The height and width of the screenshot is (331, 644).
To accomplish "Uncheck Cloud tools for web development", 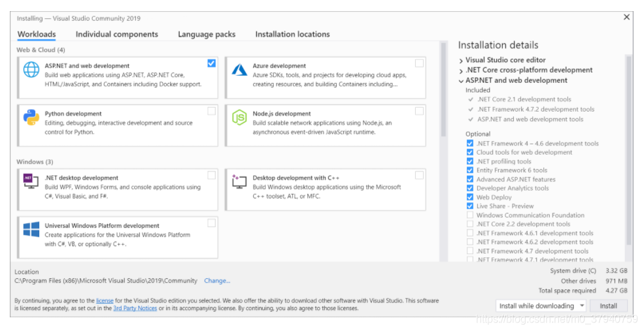I will coord(470,152).
